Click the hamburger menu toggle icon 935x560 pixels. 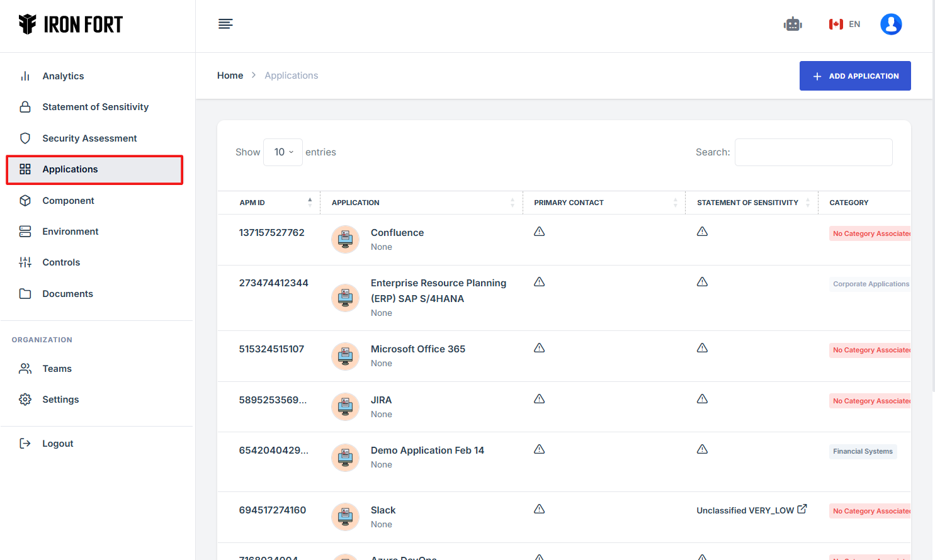(225, 24)
